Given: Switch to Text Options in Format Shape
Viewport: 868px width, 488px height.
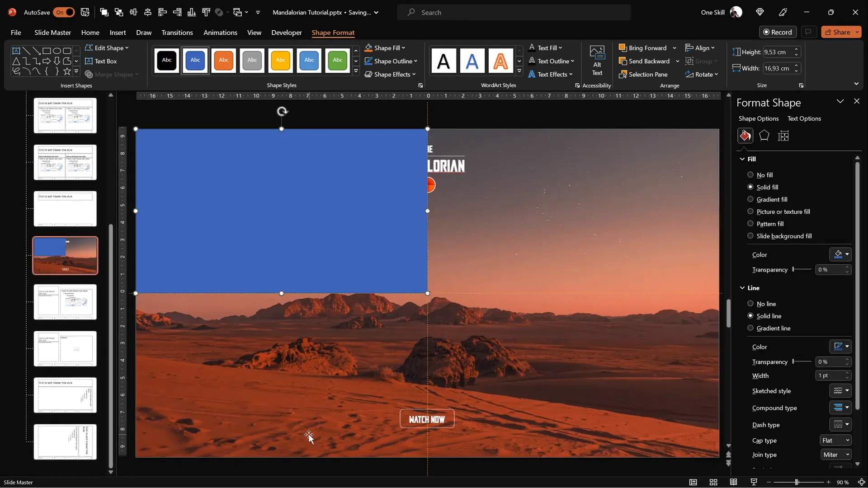Looking at the screenshot, I should coord(804,118).
